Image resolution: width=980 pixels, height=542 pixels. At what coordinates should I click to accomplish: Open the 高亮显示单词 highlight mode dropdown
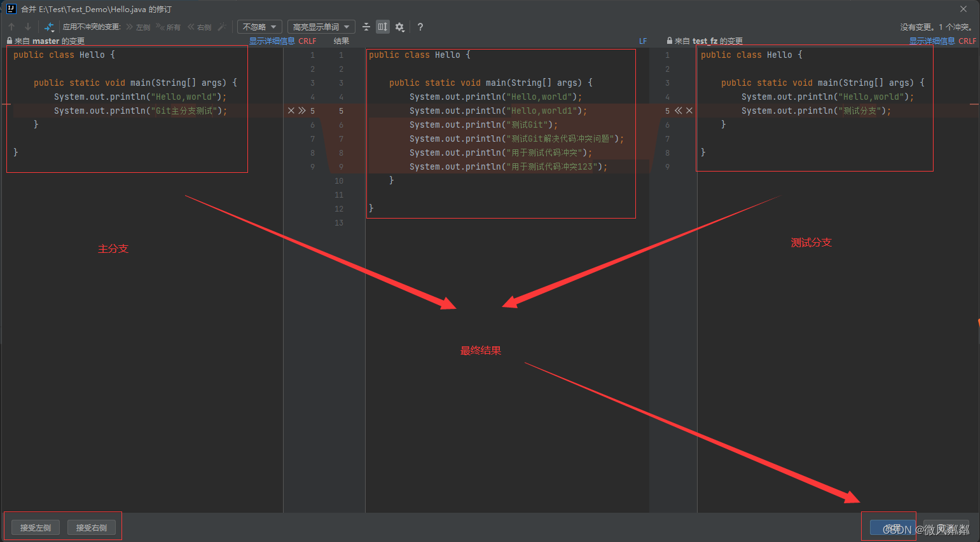[x=321, y=27]
